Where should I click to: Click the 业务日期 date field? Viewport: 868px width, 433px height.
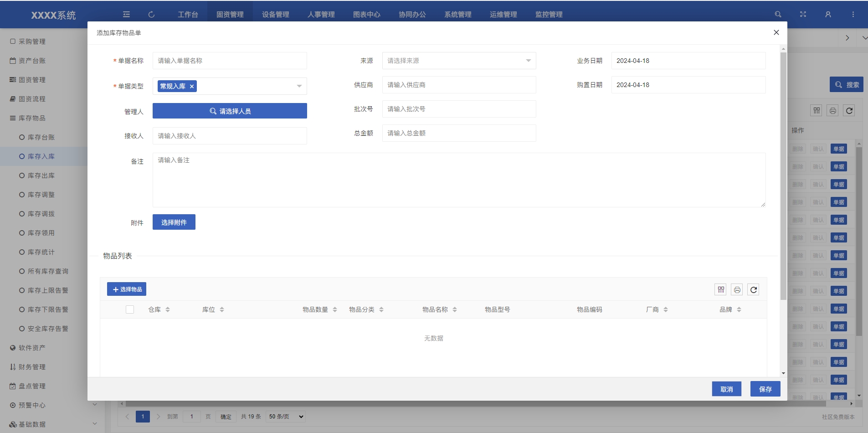[x=688, y=61]
